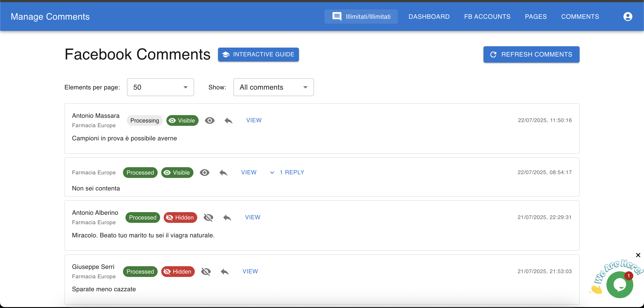
Task: Open the green chat support widget
Action: 620,285
